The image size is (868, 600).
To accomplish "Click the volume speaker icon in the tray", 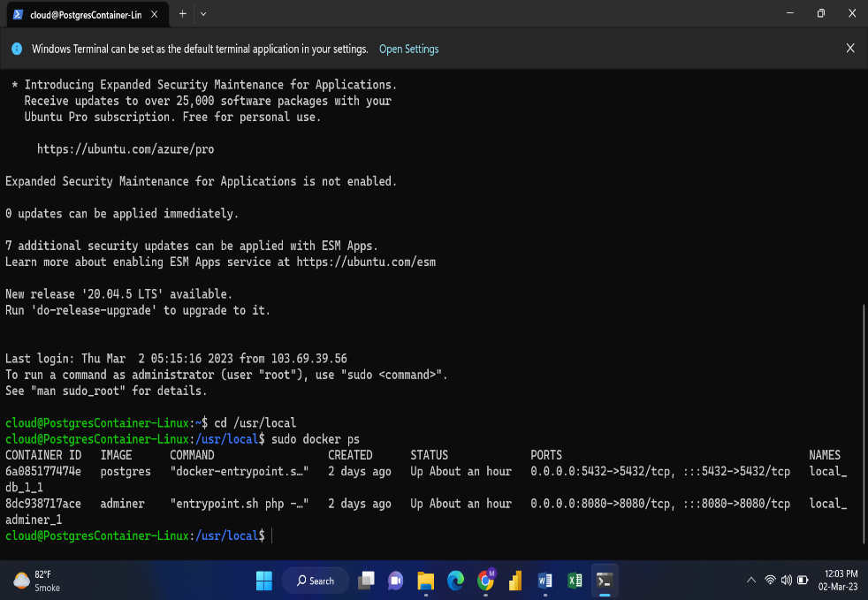I will (786, 580).
